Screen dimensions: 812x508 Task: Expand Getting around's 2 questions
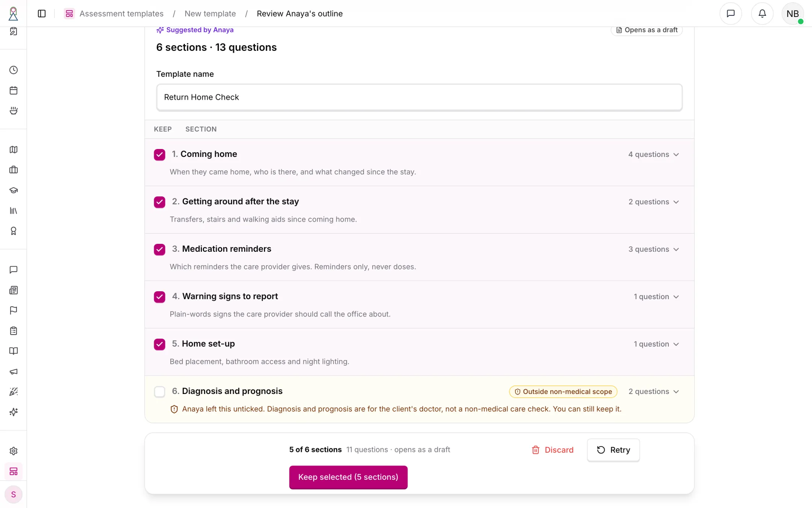654,202
